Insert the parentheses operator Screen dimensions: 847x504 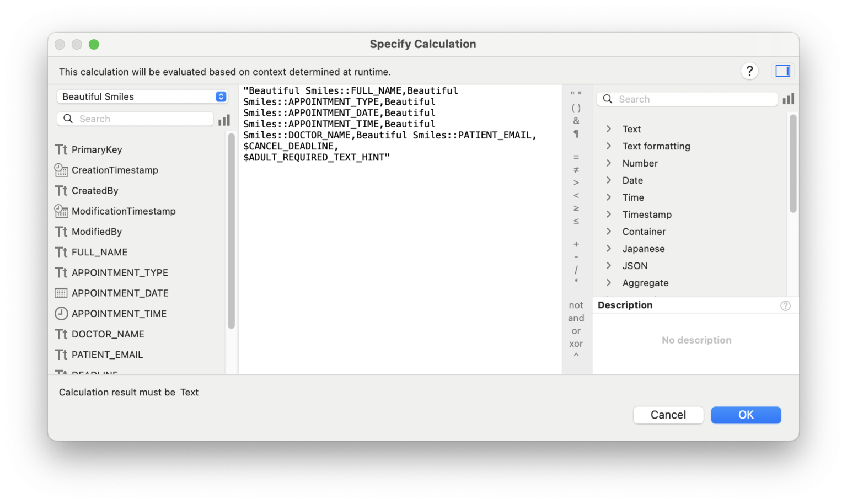(576, 108)
